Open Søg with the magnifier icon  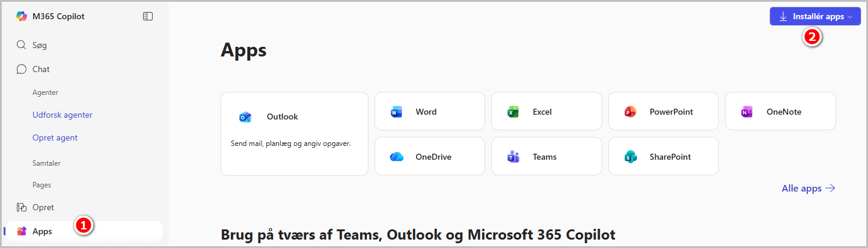point(22,45)
